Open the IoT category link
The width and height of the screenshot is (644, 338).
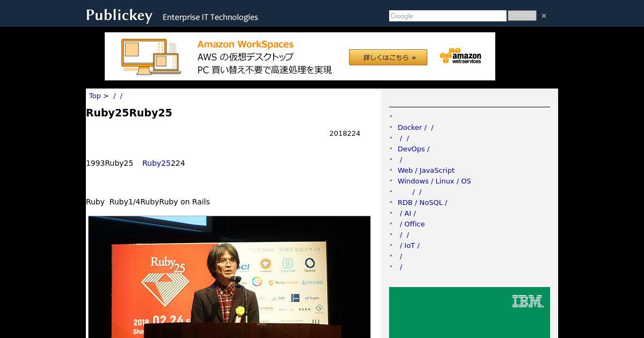[x=409, y=246]
